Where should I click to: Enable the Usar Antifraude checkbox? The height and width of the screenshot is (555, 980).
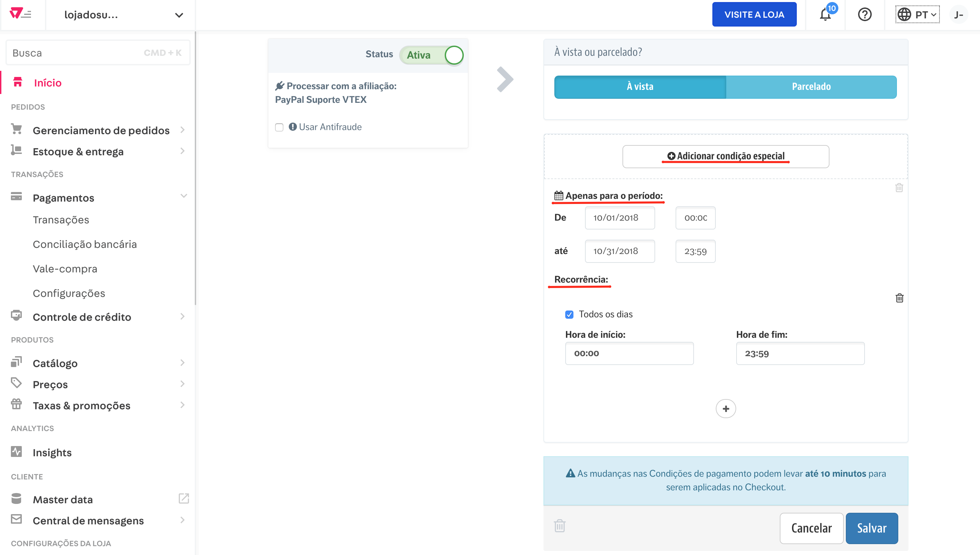280,127
